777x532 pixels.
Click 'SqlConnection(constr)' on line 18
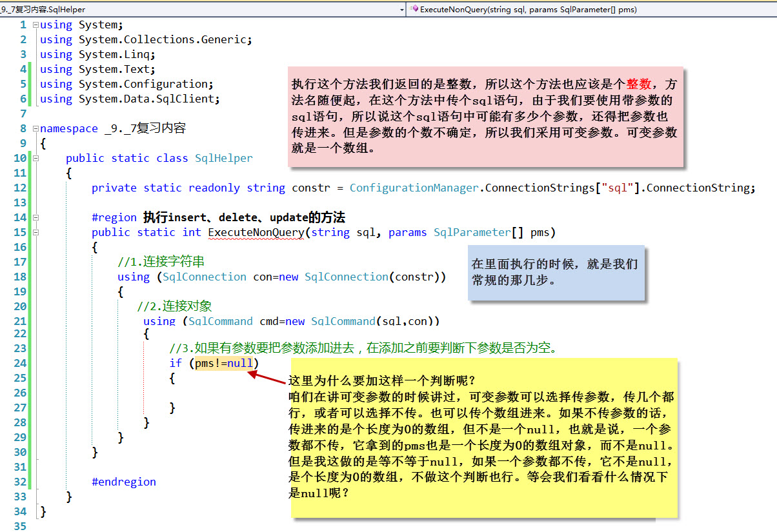click(x=376, y=277)
